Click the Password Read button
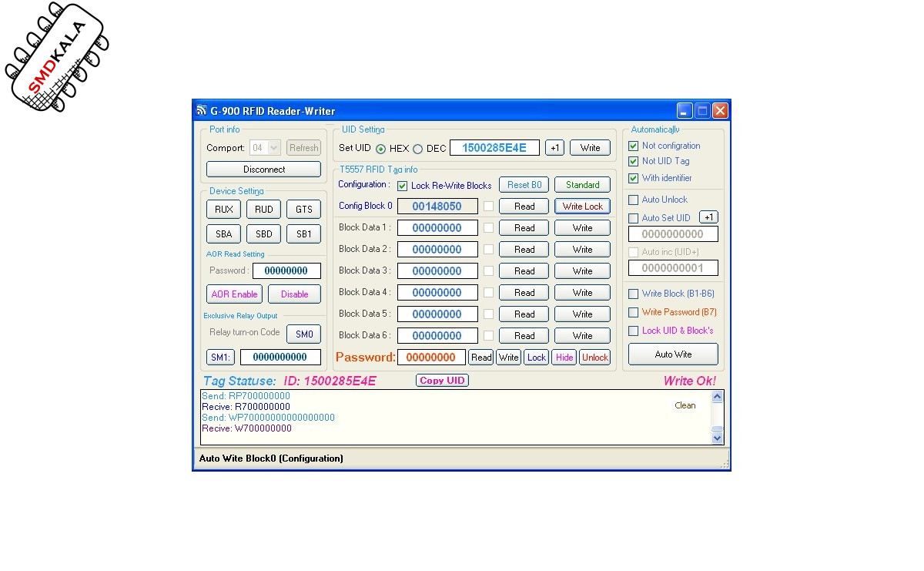This screenshot has height=571, width=924. [x=481, y=358]
